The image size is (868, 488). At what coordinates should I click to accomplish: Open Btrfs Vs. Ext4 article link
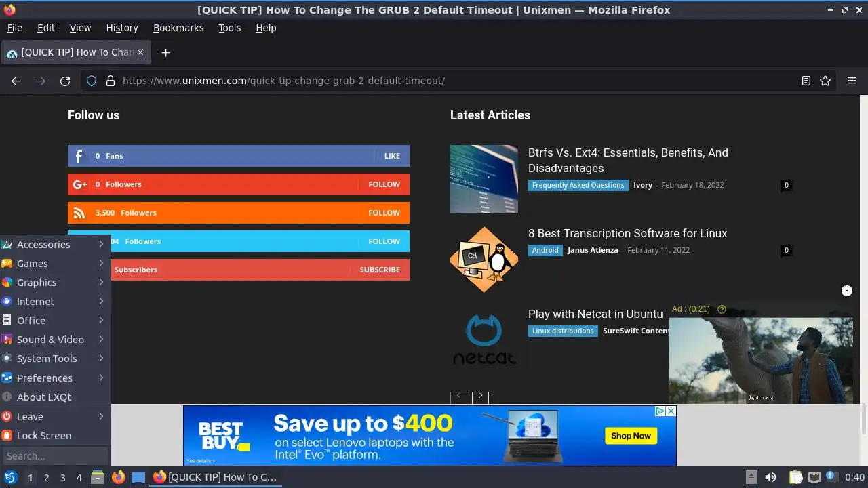[628, 161]
